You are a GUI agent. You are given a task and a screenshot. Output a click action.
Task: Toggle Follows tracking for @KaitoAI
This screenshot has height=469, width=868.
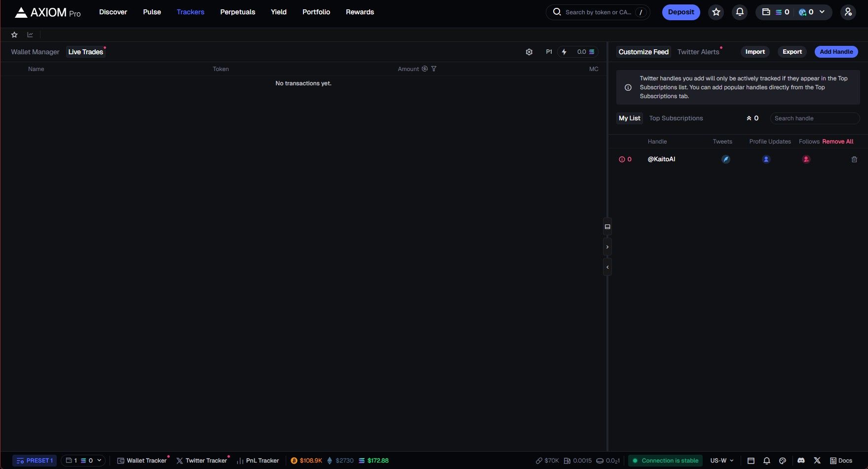pyautogui.click(x=806, y=159)
